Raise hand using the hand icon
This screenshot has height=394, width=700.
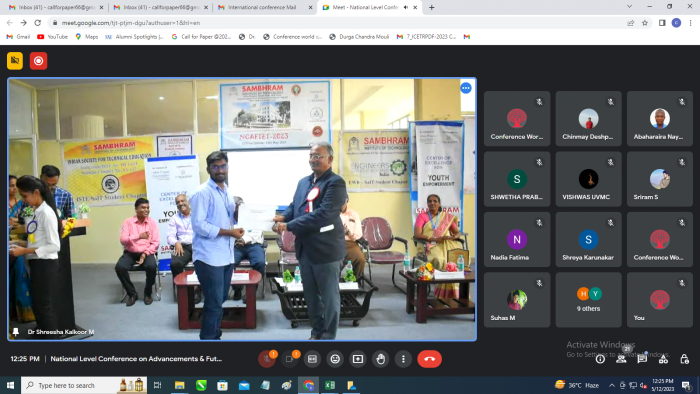[x=380, y=359]
